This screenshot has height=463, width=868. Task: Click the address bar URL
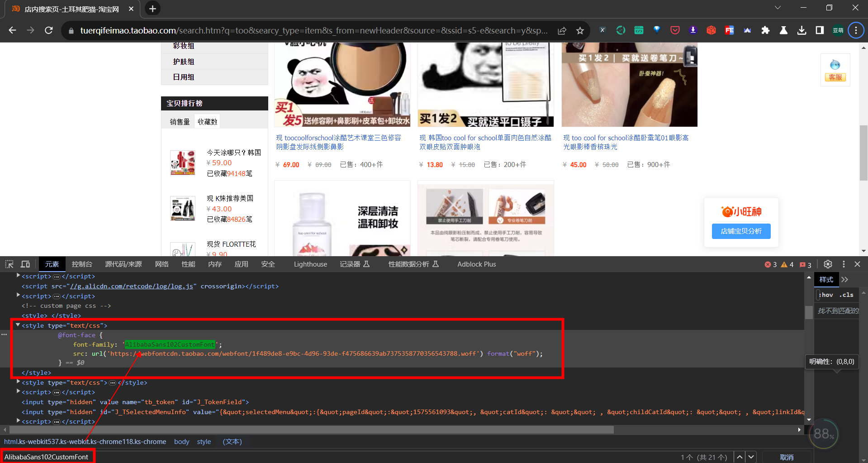[x=313, y=30]
